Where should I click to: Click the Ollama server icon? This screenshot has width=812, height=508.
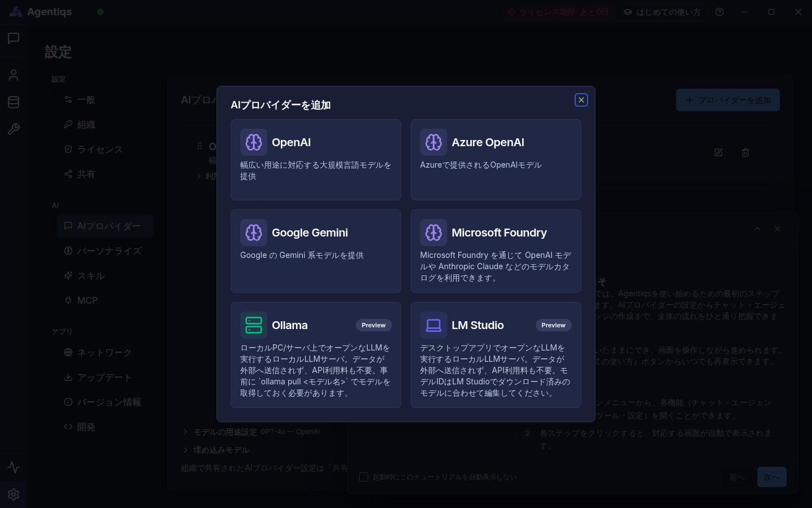254,325
